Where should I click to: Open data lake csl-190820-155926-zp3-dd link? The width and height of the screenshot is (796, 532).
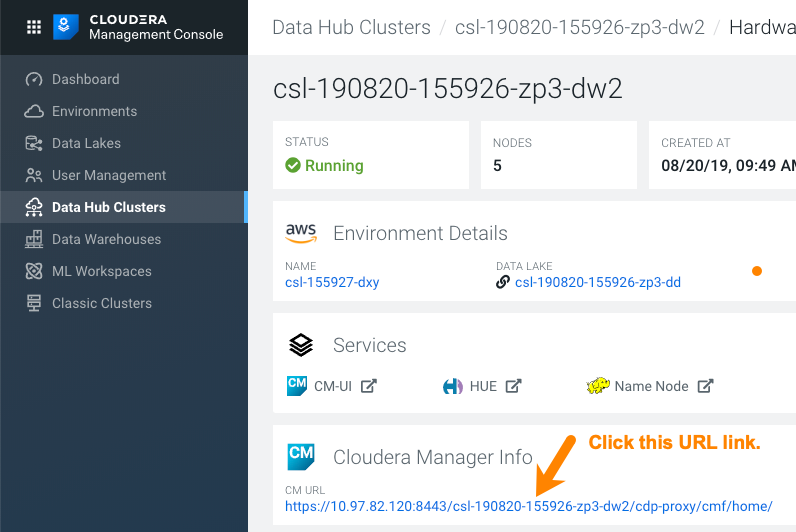[x=598, y=282]
